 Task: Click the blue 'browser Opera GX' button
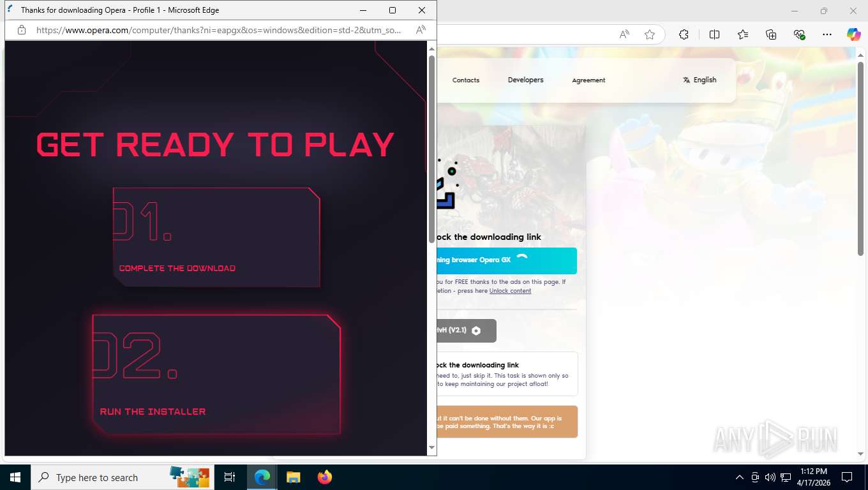(506, 260)
